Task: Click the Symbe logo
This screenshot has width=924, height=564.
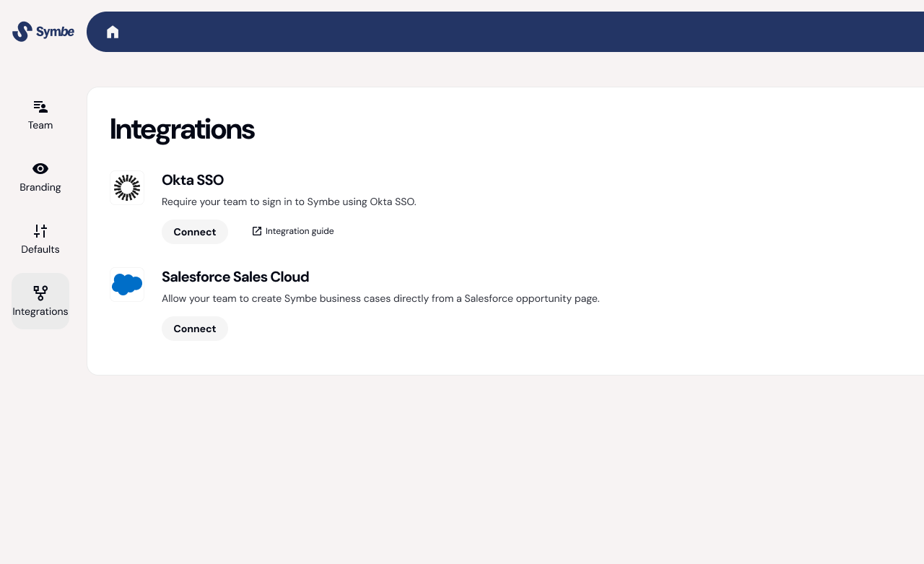Action: pyautogui.click(x=43, y=32)
